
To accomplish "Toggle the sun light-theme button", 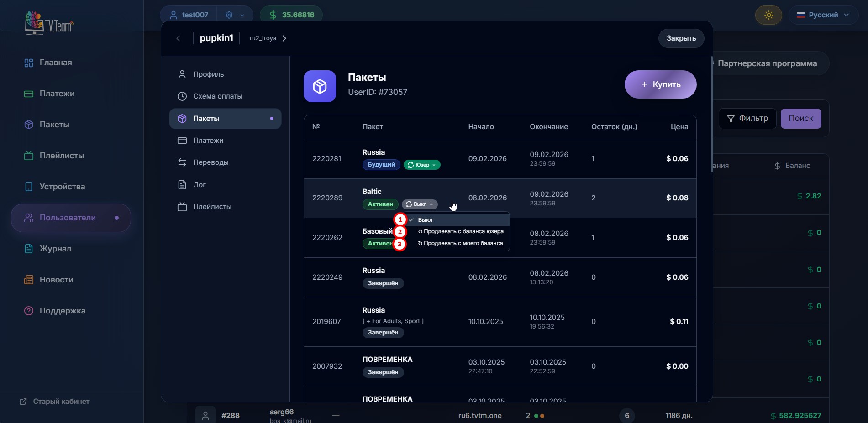I will coord(768,15).
